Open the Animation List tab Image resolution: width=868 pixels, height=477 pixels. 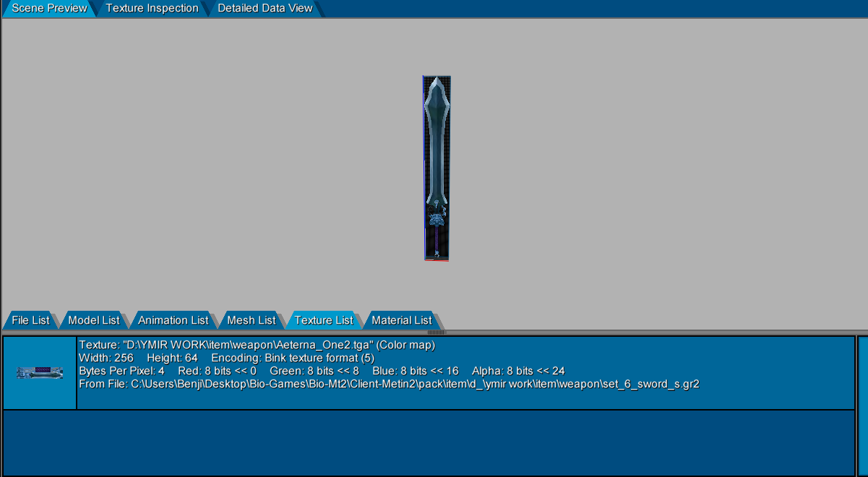[x=173, y=320]
